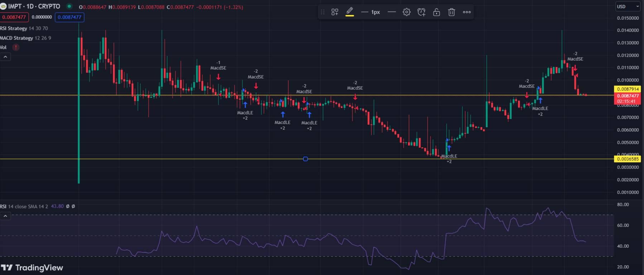Image resolution: width=644 pixels, height=275 pixels.
Task: Click the 0.0087914 yellow price label
Action: 628,89
